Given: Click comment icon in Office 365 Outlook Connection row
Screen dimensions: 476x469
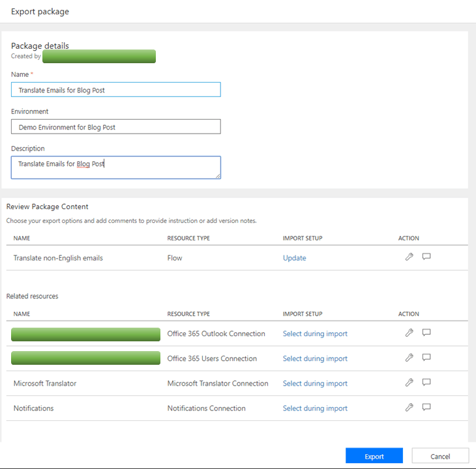Looking at the screenshot, I should (426, 333).
